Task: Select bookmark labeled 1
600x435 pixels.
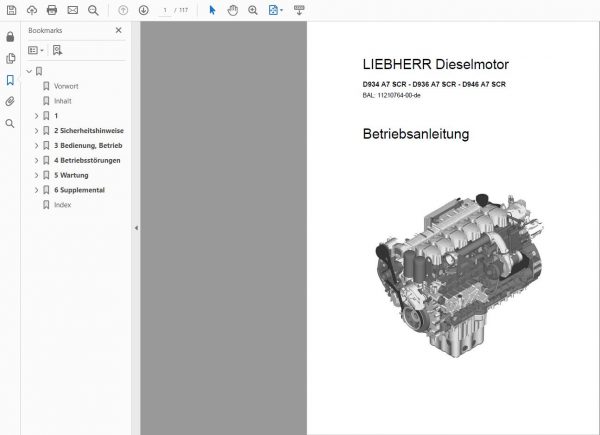Action: 56,116
